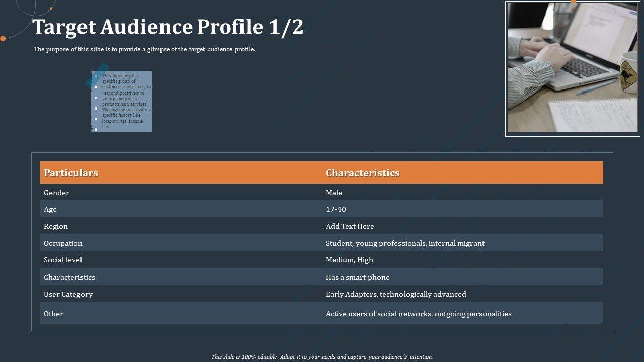Click the laptop photo thumbnail
This screenshot has width=644, height=362.
coord(573,68)
